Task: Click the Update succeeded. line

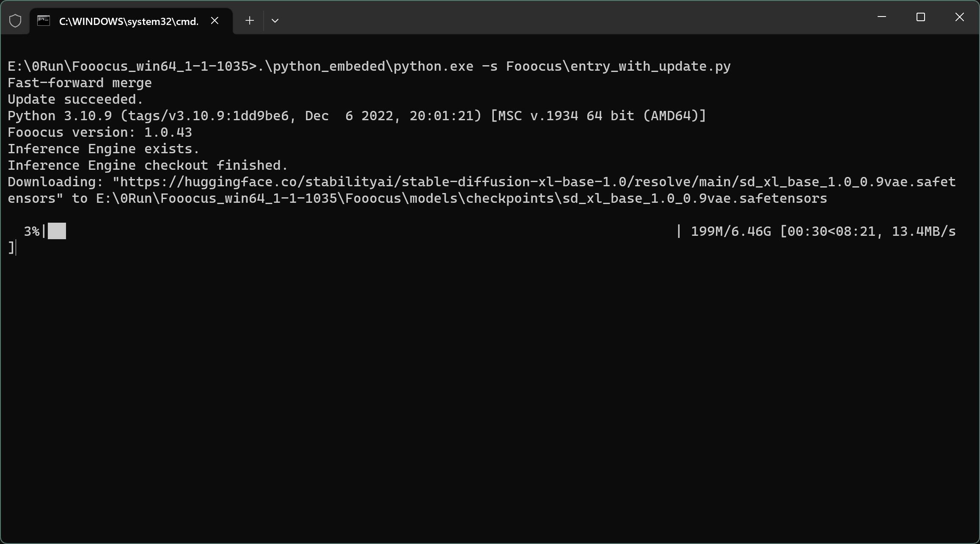Action: (x=76, y=99)
